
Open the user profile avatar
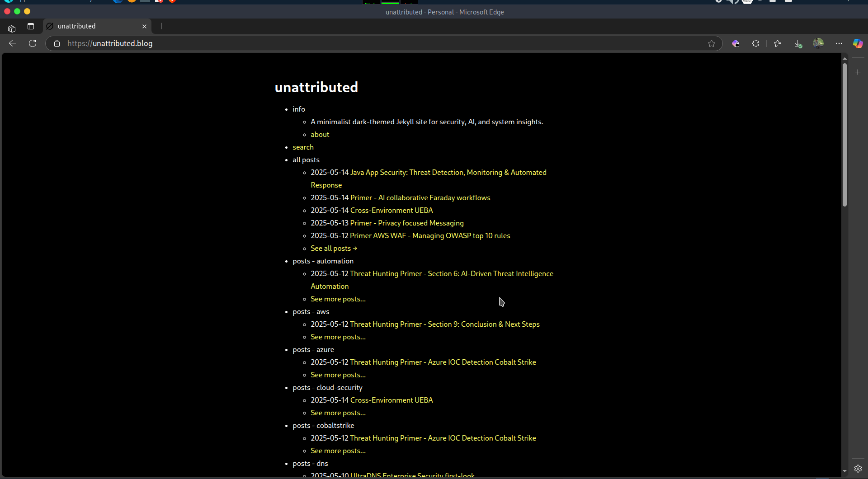[818, 43]
